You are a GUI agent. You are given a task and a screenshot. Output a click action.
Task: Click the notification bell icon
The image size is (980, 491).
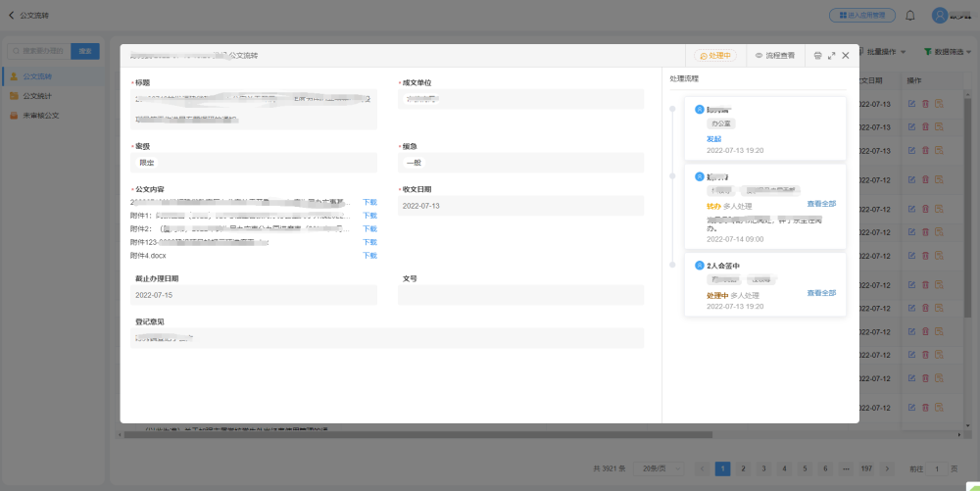(x=909, y=16)
